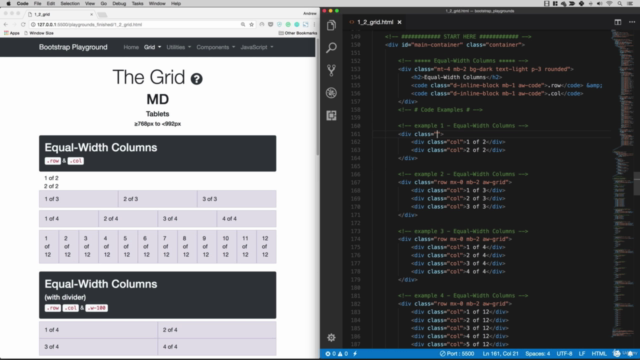Open the Edit menu
Screen dimensions: 640x360
51,3
